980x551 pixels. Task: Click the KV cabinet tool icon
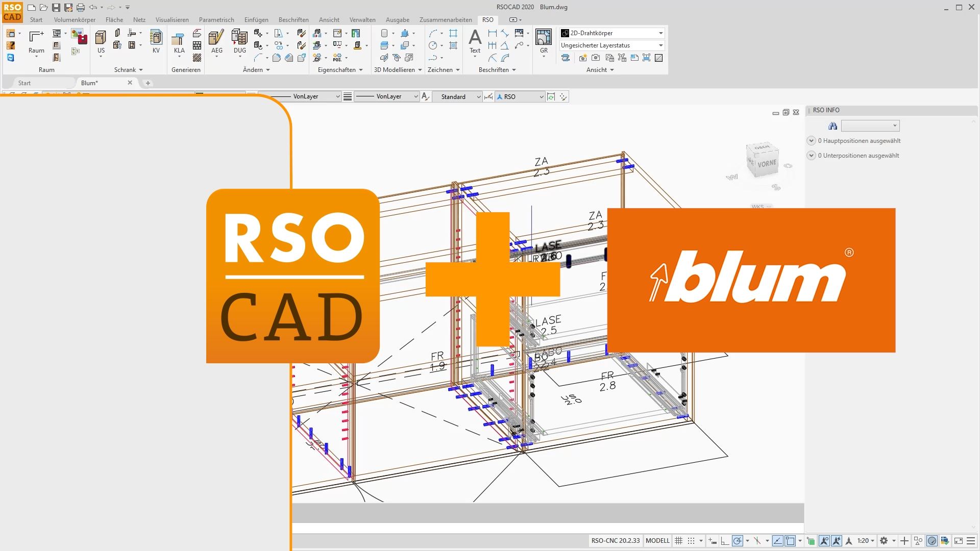156,38
